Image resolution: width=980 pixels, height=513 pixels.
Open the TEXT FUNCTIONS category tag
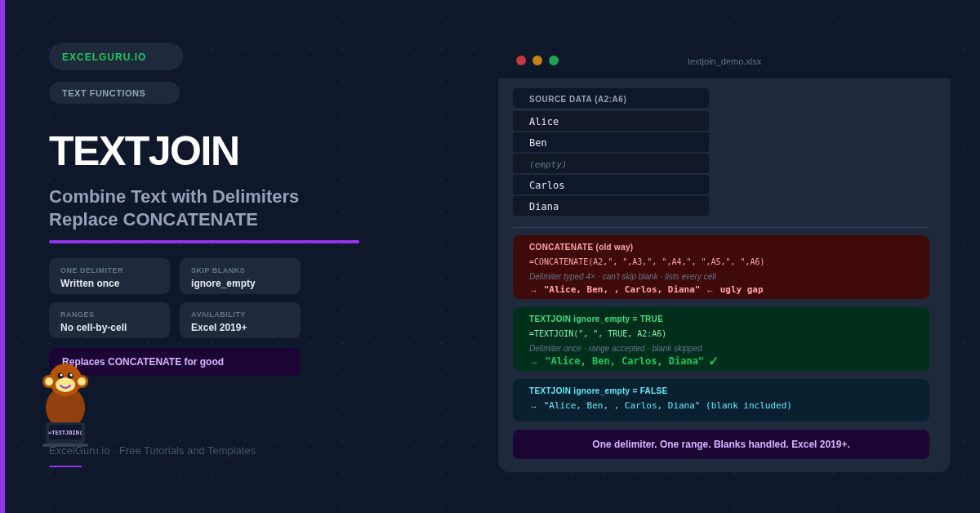pos(114,93)
